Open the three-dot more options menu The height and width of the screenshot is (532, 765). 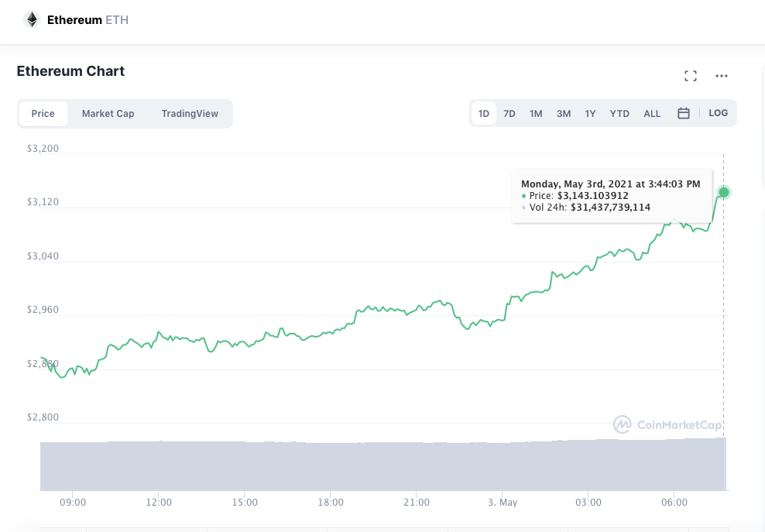(721, 76)
